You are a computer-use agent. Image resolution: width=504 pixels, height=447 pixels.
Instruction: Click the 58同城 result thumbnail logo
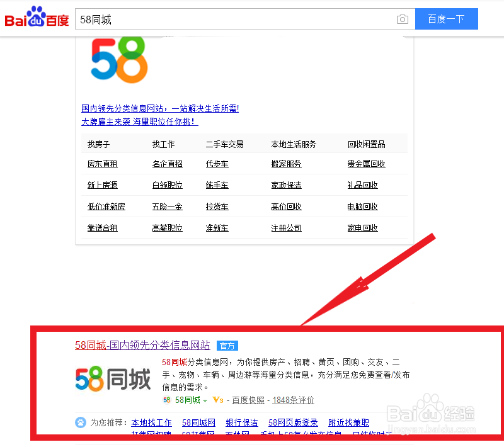pos(113,380)
